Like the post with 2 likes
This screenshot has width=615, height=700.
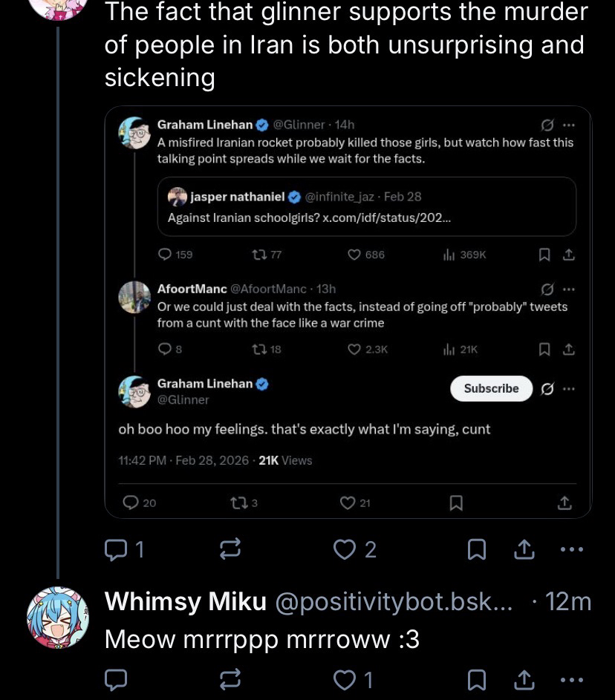coord(344,549)
